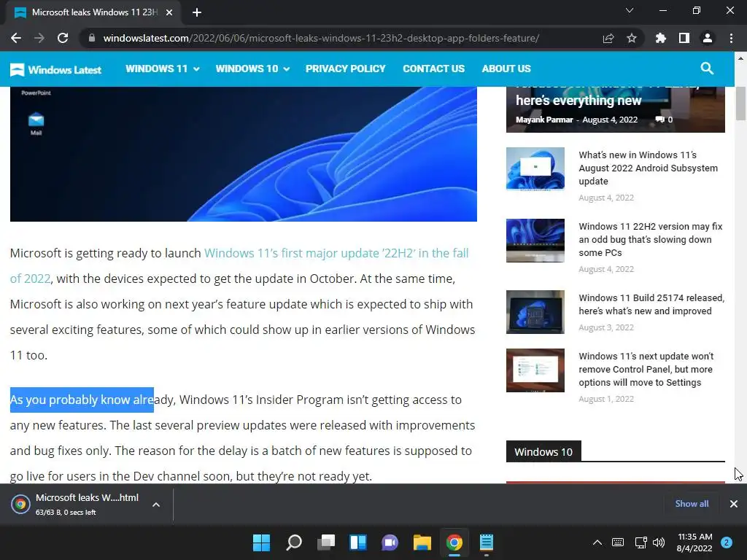Click the Mayank Parmar author link
Image resolution: width=747 pixels, height=560 pixels.
[544, 120]
